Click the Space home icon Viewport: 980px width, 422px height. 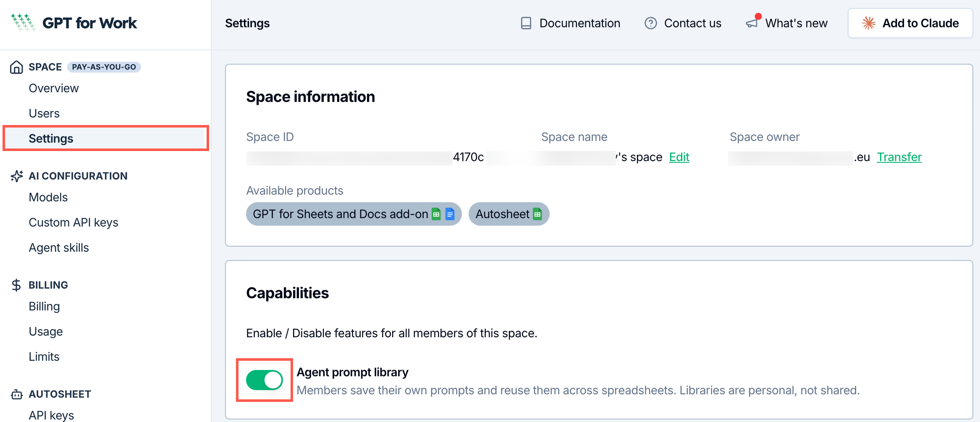tap(16, 67)
